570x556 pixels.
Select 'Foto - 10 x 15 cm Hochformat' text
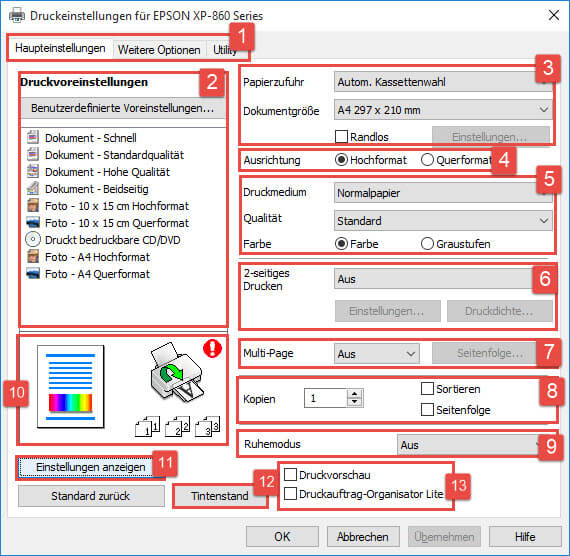point(117,206)
